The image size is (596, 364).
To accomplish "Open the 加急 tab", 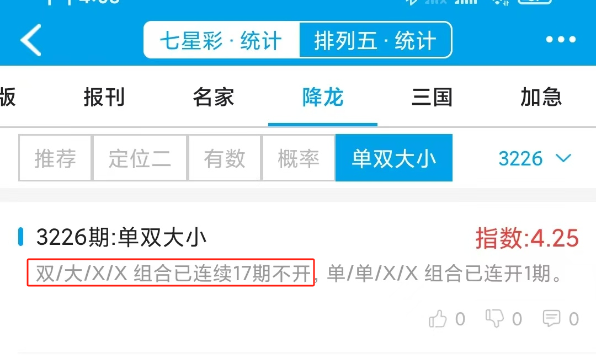I will coord(541,97).
